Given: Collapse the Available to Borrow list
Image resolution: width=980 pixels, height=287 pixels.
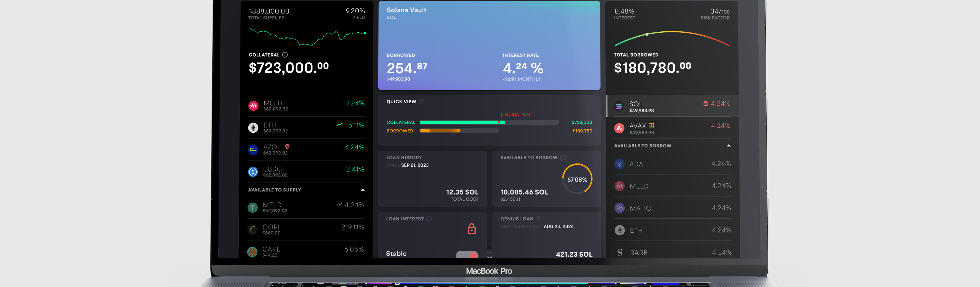Looking at the screenshot, I should pyautogui.click(x=728, y=146).
